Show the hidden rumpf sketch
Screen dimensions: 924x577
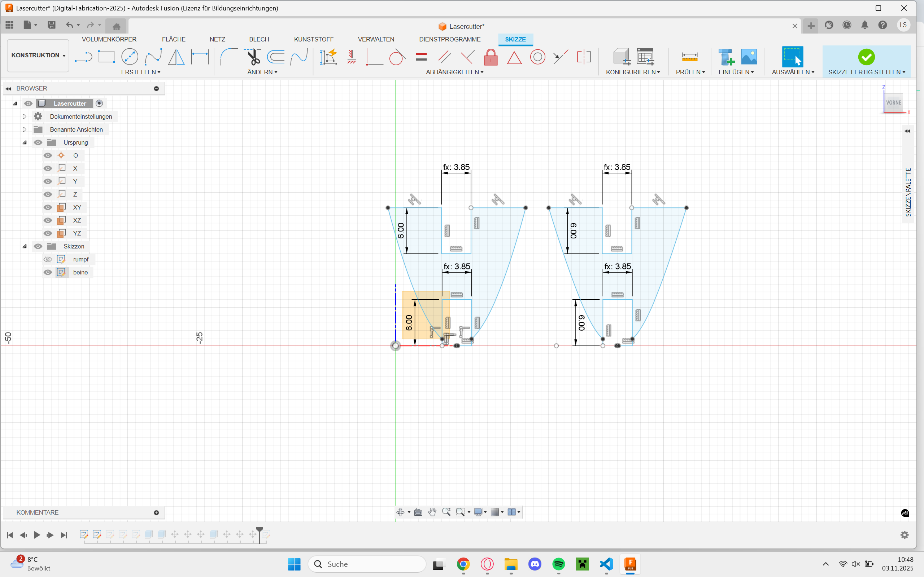tap(48, 260)
